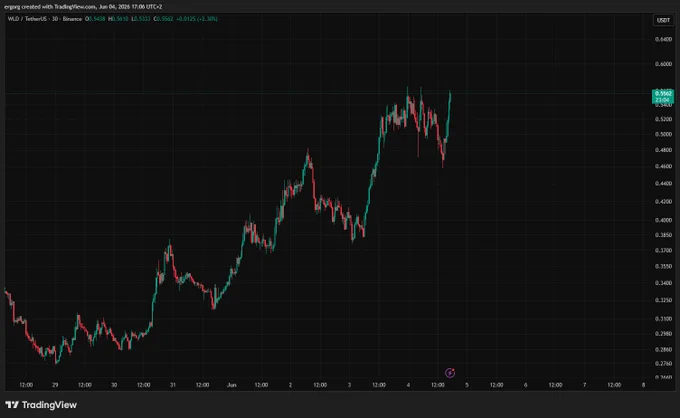The image size is (680, 418).
Task: Click the 0.3250 price axis label
Action: point(663,300)
